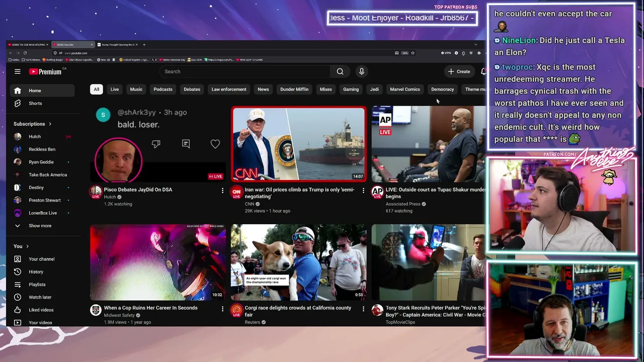Open Playlists from the sidebar
Viewport: 644px width, 362px height.
(42, 285)
